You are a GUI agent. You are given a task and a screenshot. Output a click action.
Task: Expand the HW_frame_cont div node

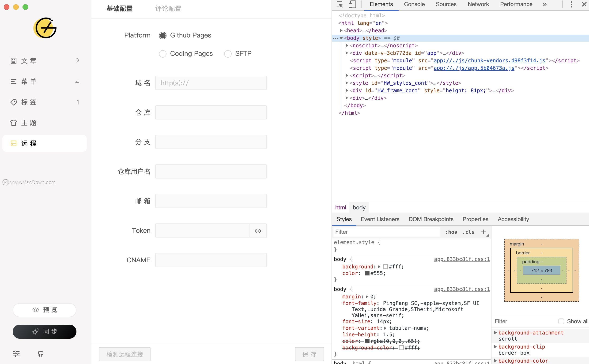click(x=347, y=90)
